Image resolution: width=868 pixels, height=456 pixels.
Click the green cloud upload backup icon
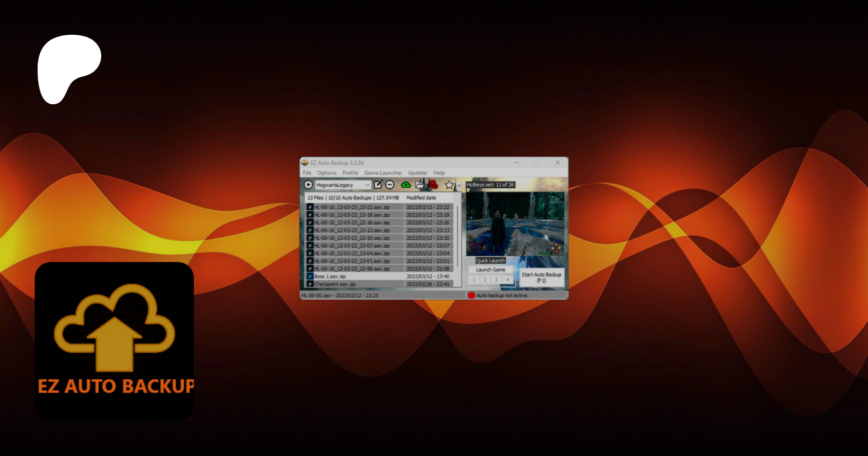[406, 185]
